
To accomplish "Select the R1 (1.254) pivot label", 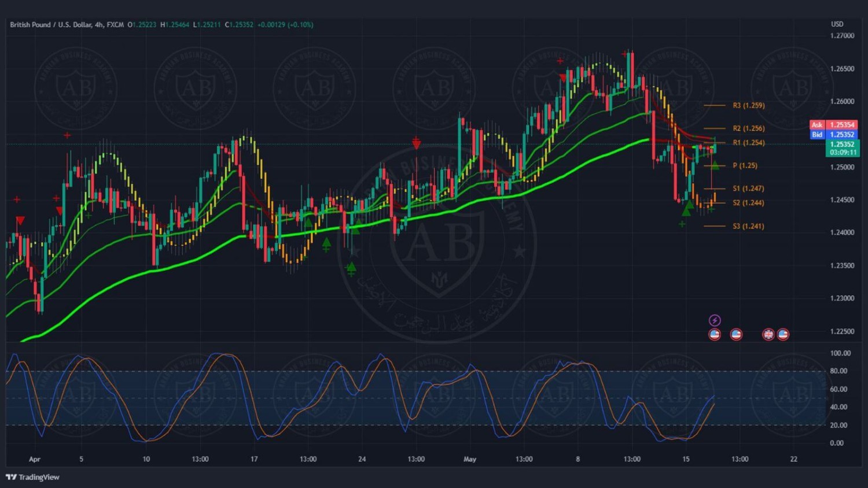I will click(x=748, y=143).
